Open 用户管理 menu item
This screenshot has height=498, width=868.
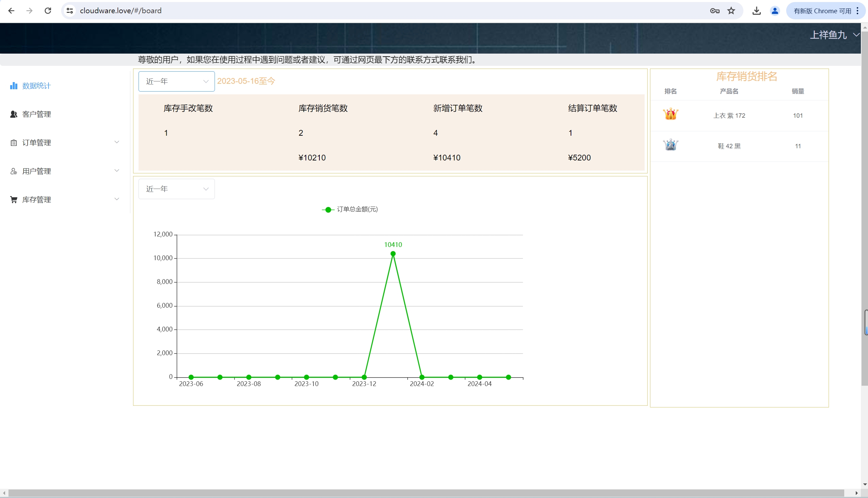[36, 171]
